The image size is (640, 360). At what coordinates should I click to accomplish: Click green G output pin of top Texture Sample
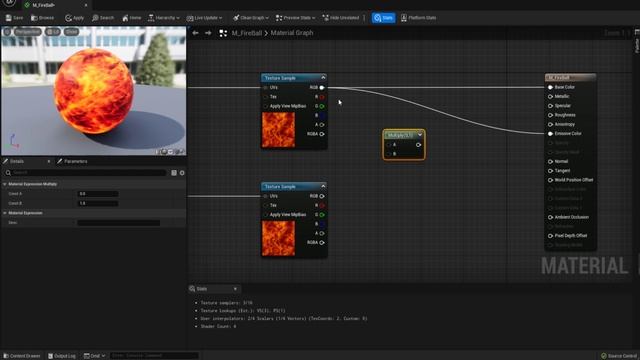tap(322, 106)
